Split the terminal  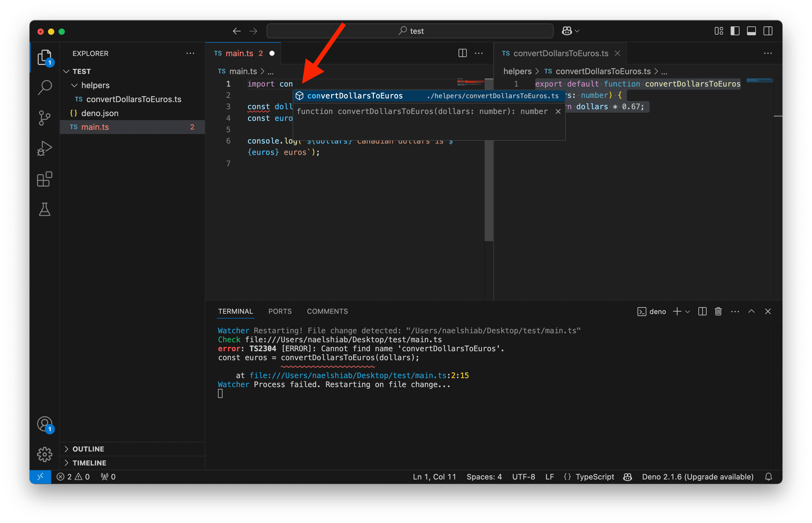pos(702,311)
